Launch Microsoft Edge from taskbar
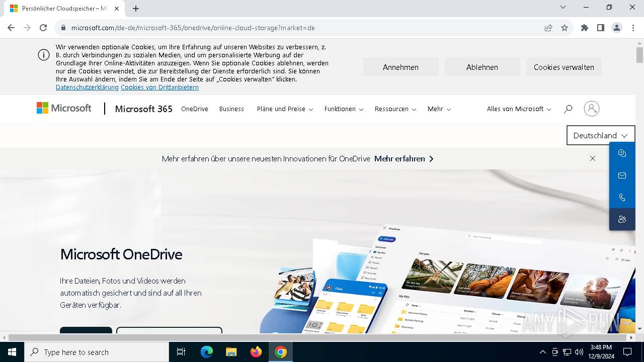 coord(207,352)
